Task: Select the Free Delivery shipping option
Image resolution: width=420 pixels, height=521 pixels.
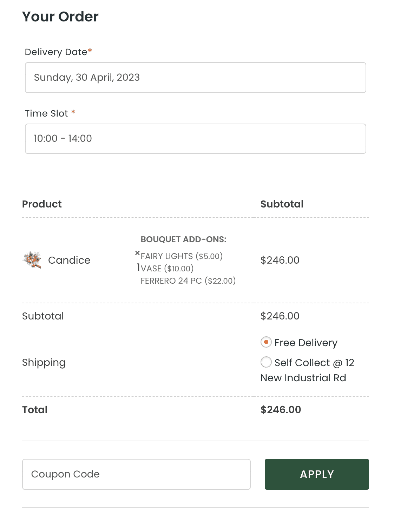Action: [266, 342]
